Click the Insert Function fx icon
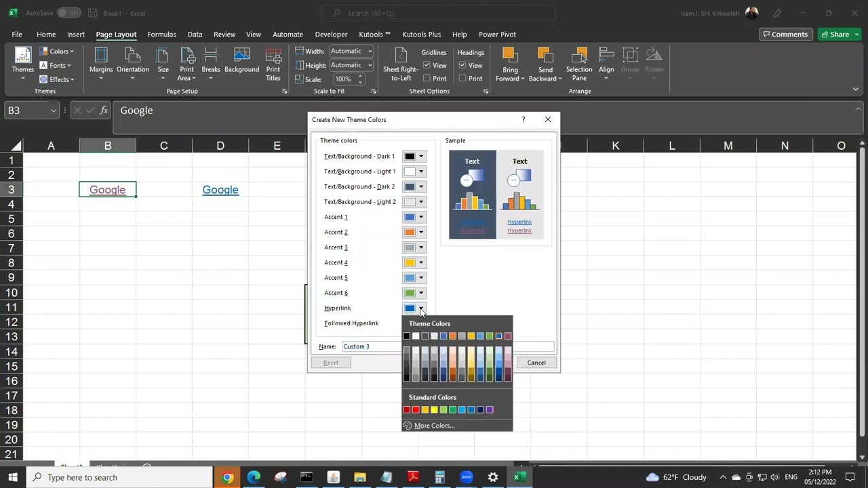 coord(104,110)
